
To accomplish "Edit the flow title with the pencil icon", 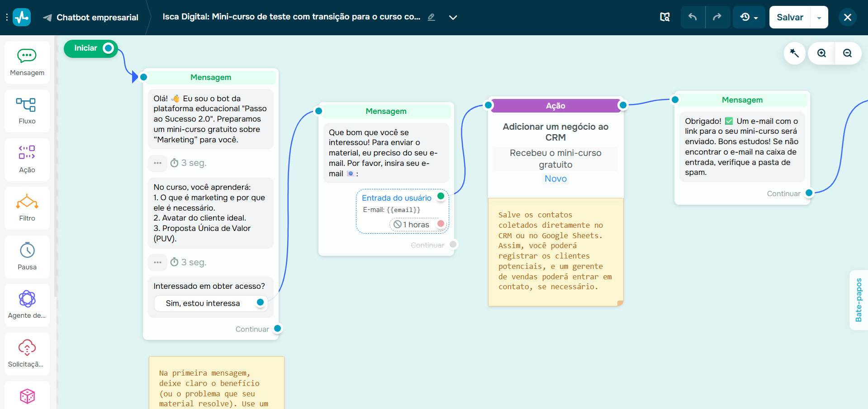I will [431, 17].
